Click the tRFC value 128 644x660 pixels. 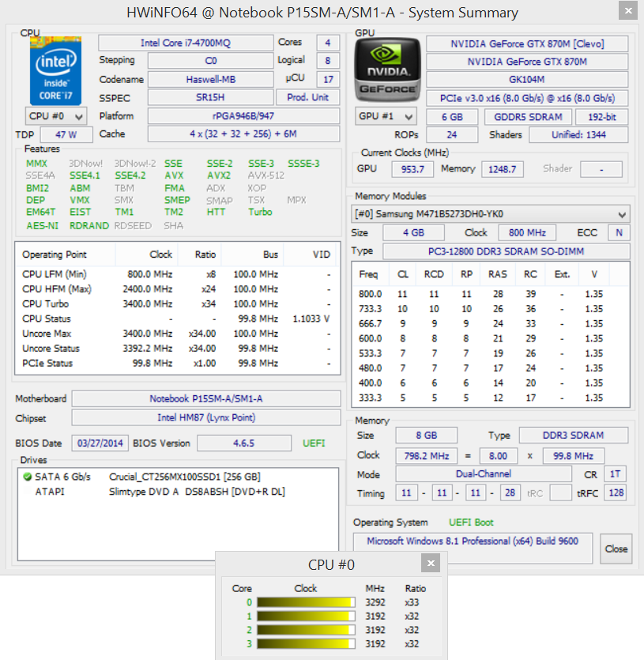click(x=616, y=493)
